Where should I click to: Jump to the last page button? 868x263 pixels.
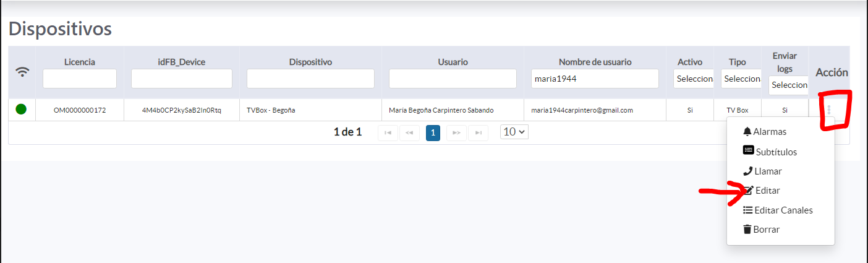click(x=478, y=132)
